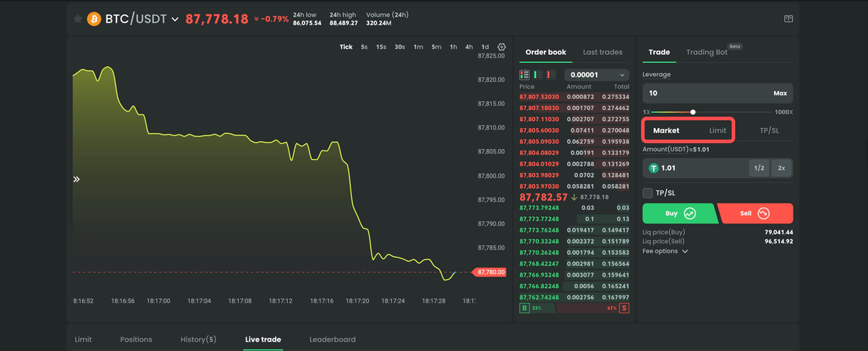Screen dimensions: 868x351
Task: Click the red S sell ratio box
Action: pos(624,308)
